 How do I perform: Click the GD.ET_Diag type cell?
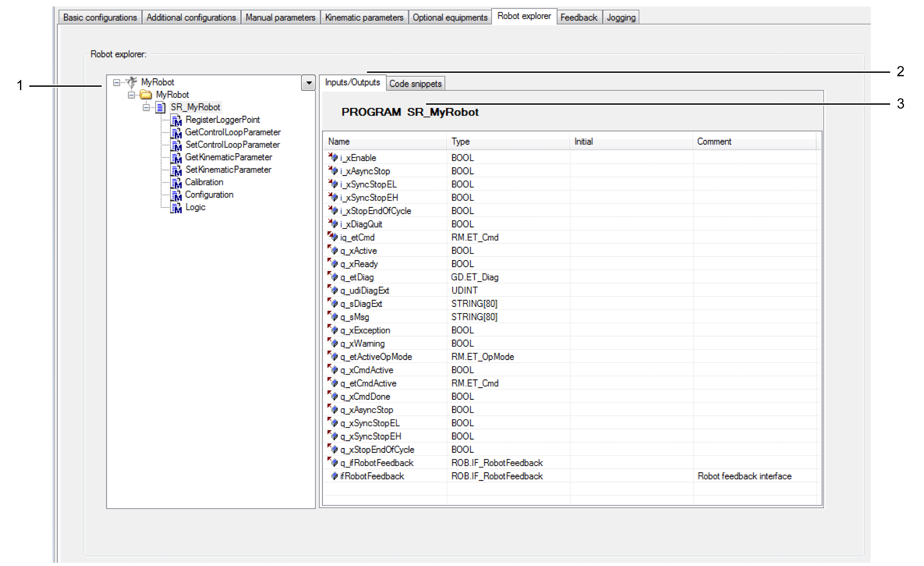[475, 277]
